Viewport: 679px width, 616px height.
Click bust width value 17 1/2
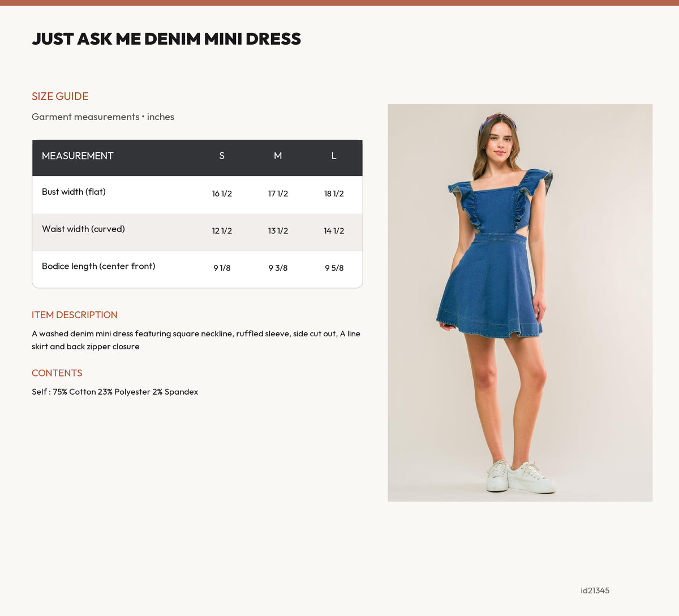[278, 194]
